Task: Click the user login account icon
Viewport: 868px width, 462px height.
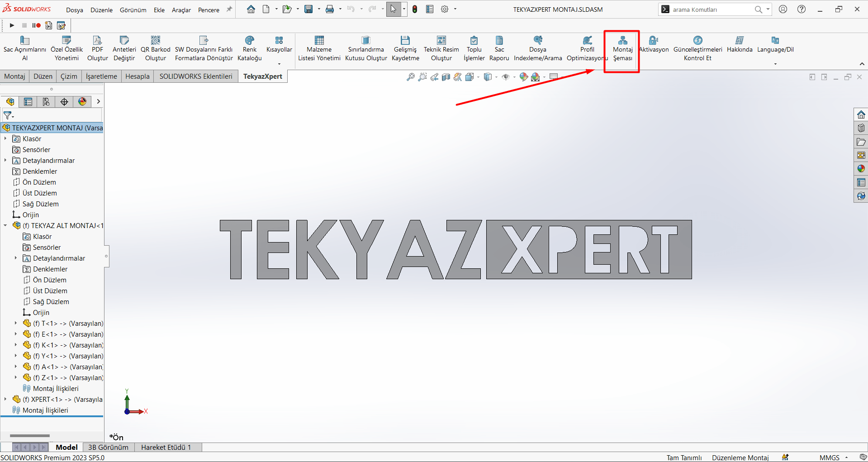Action: coord(783,9)
